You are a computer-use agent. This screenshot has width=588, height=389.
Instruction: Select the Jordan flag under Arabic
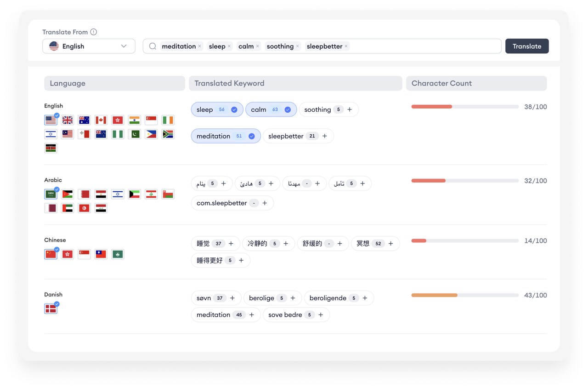coord(68,194)
